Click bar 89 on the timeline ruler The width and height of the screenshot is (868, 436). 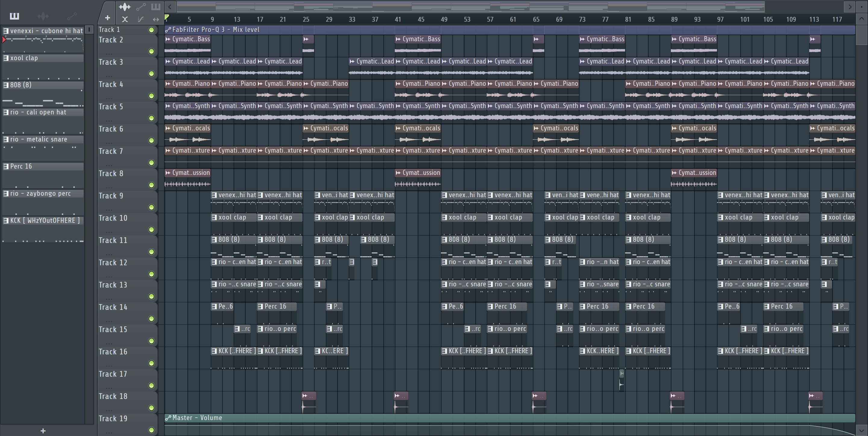(x=674, y=19)
